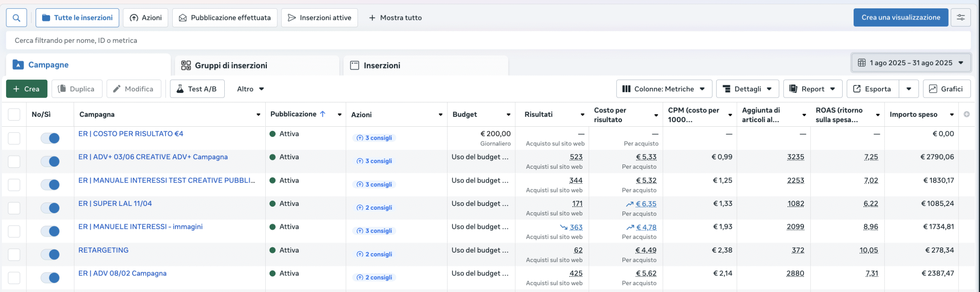This screenshot has width=980, height=292.
Task: Select checkbox for ER | ADV 08/02 Campagna
Action: (x=14, y=278)
